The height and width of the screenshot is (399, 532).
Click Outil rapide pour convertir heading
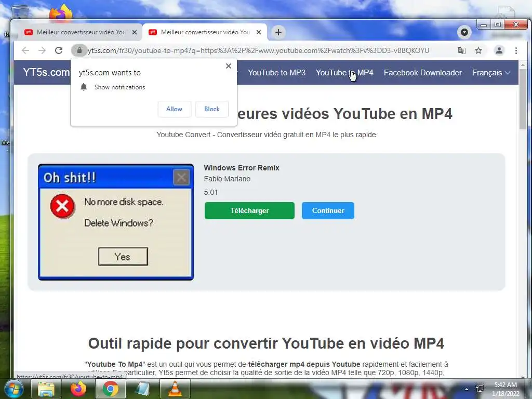266,343
